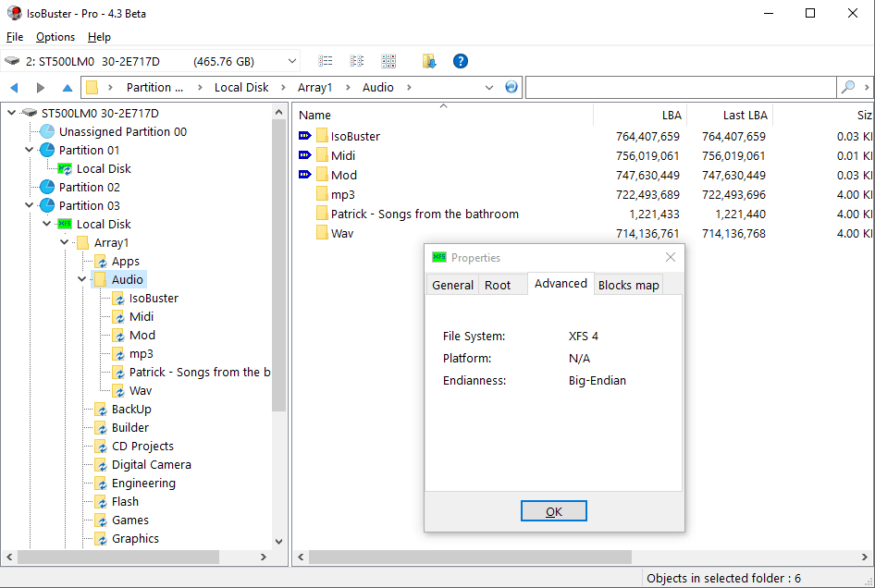Open the drive selection dropdown
This screenshot has height=588, width=875.
292,61
